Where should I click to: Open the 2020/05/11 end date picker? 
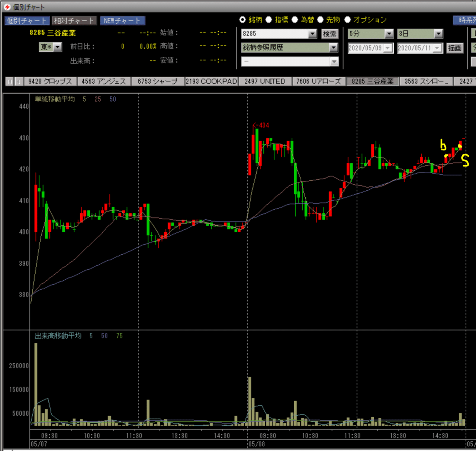point(437,48)
